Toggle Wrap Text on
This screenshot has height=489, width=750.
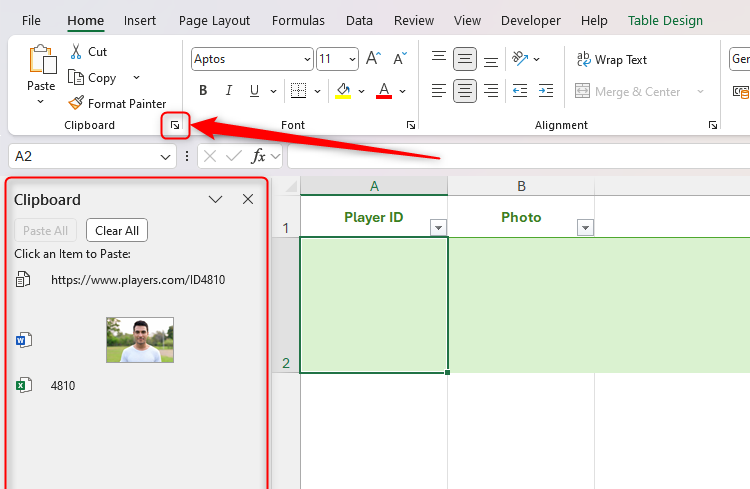(611, 60)
